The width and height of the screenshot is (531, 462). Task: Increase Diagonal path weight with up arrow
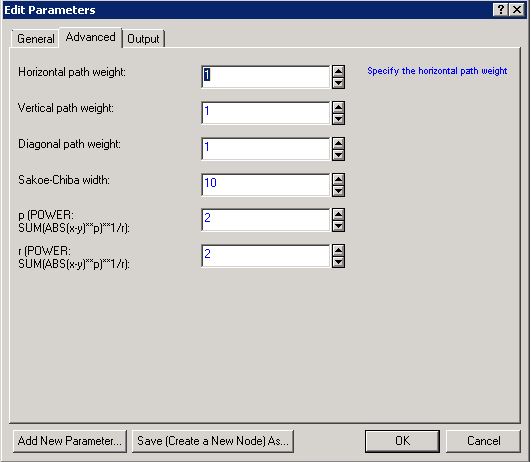(x=338, y=143)
